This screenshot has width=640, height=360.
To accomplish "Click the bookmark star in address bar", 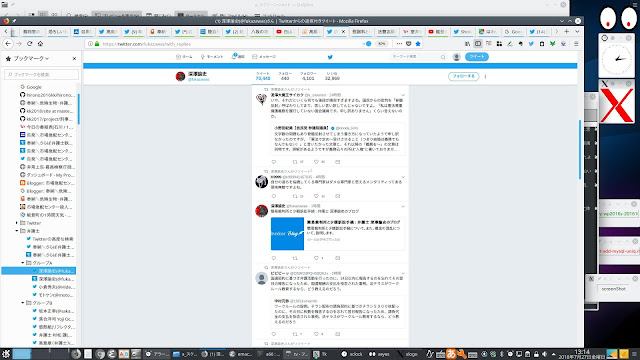I will (418, 44).
